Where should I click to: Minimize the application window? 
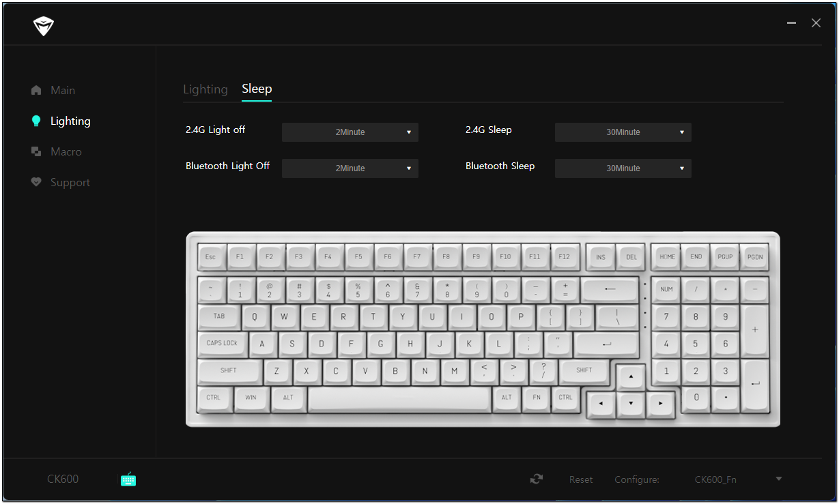point(791,23)
